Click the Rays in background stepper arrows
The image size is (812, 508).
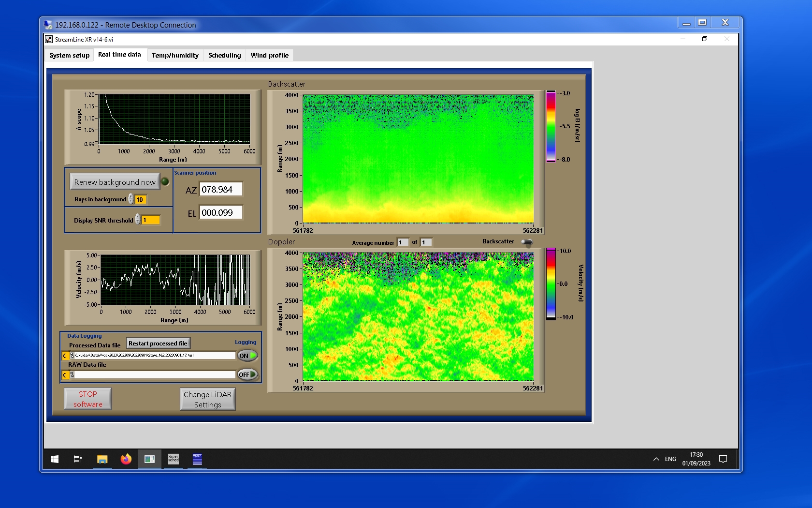tap(130, 199)
